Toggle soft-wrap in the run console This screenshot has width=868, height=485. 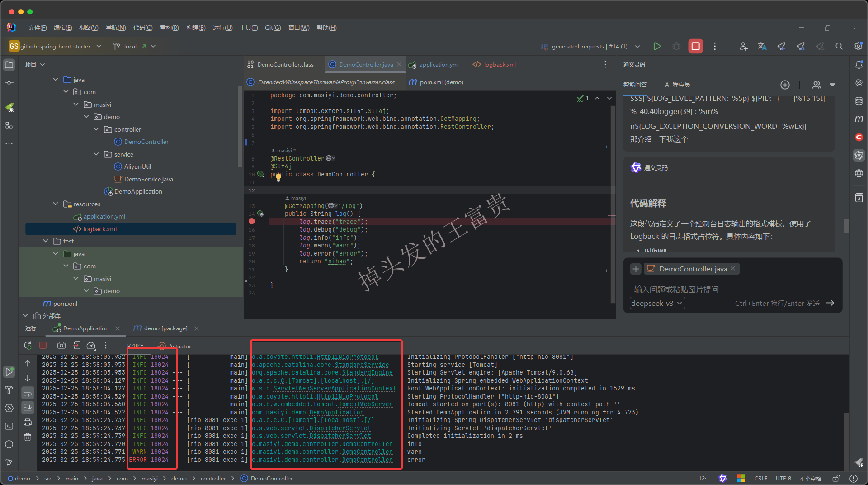(28, 393)
